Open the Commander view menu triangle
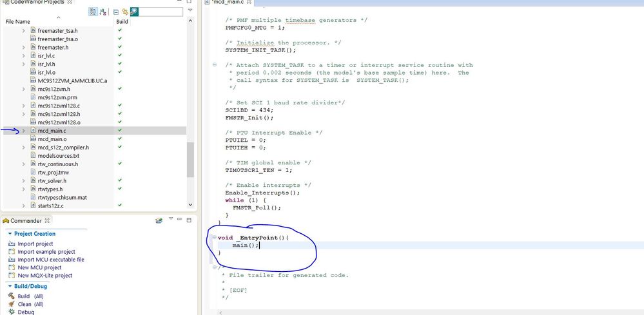The height and width of the screenshot is (315, 644). (x=171, y=218)
